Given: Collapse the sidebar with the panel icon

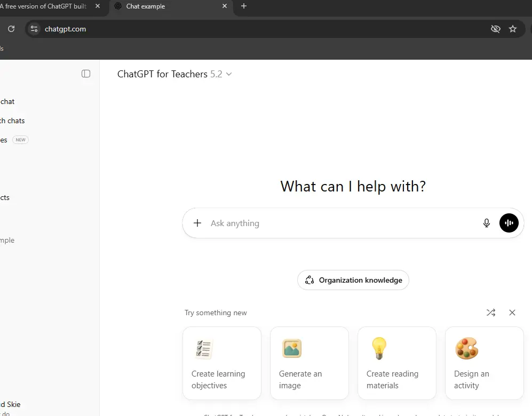Looking at the screenshot, I should 86,74.
